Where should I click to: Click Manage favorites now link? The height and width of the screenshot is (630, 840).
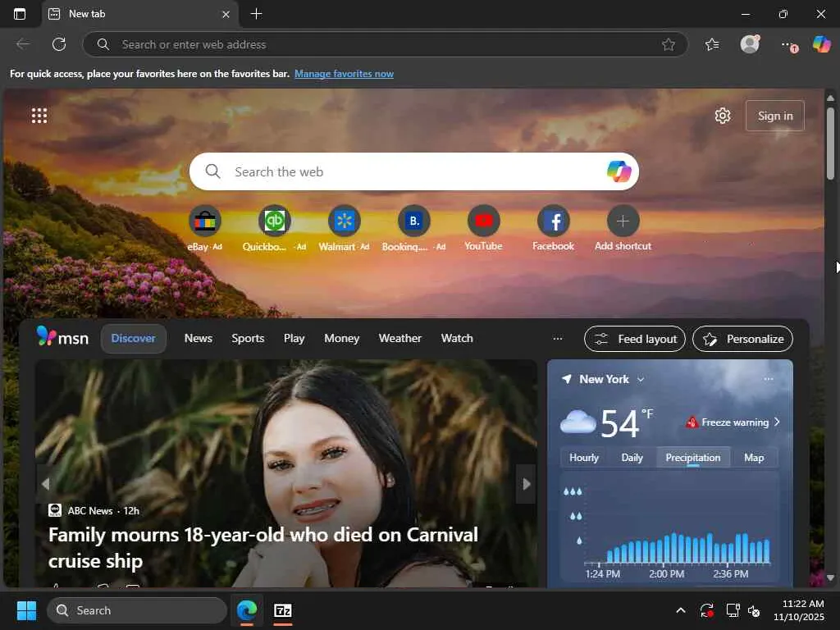[344, 74]
